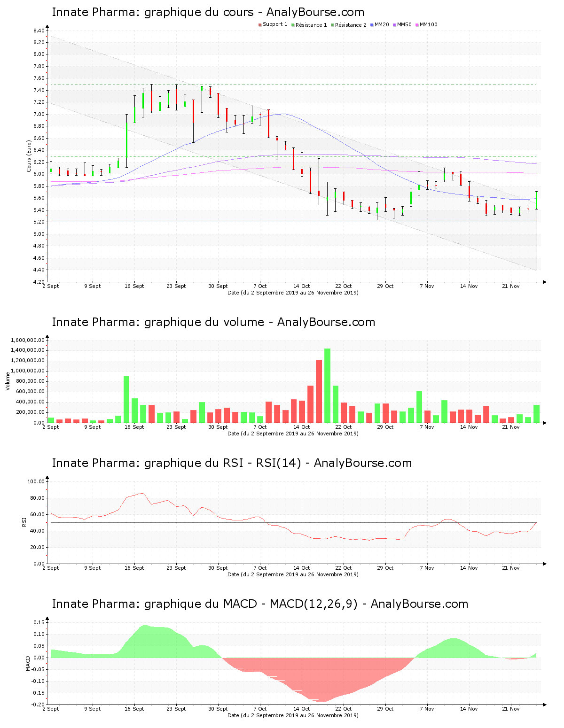Click the 'graphique du RSI - RSI(14)' title
Screen dimensions: 564x728
click(x=232, y=463)
